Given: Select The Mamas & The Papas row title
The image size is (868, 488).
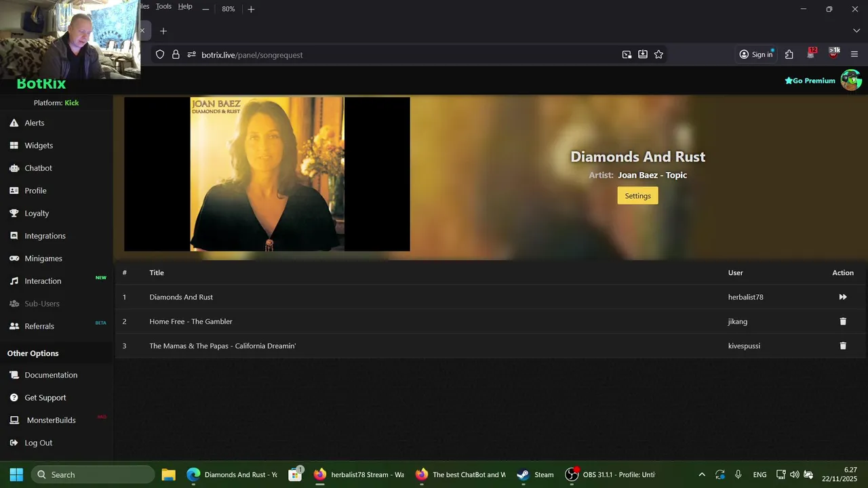Looking at the screenshot, I should [x=222, y=346].
